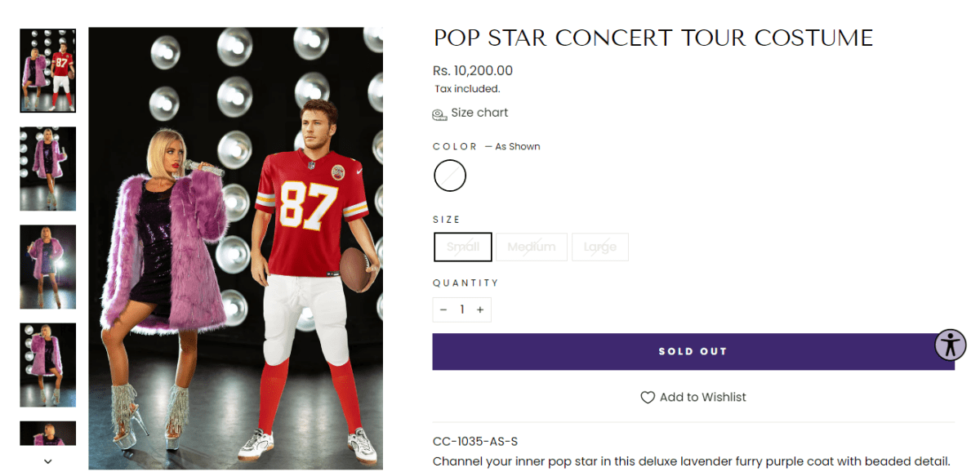Click the minus icon to decrease quantity
The height and width of the screenshot is (472, 980).
[x=443, y=309]
